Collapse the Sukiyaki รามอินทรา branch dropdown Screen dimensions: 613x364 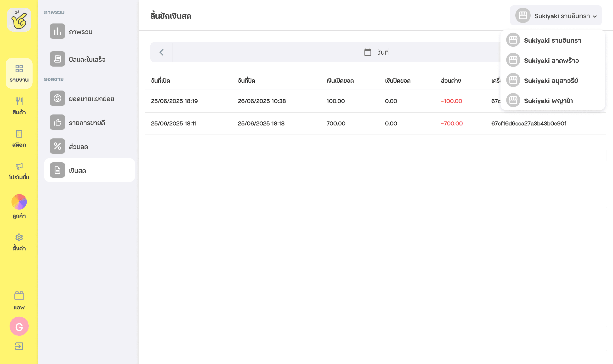[556, 16]
